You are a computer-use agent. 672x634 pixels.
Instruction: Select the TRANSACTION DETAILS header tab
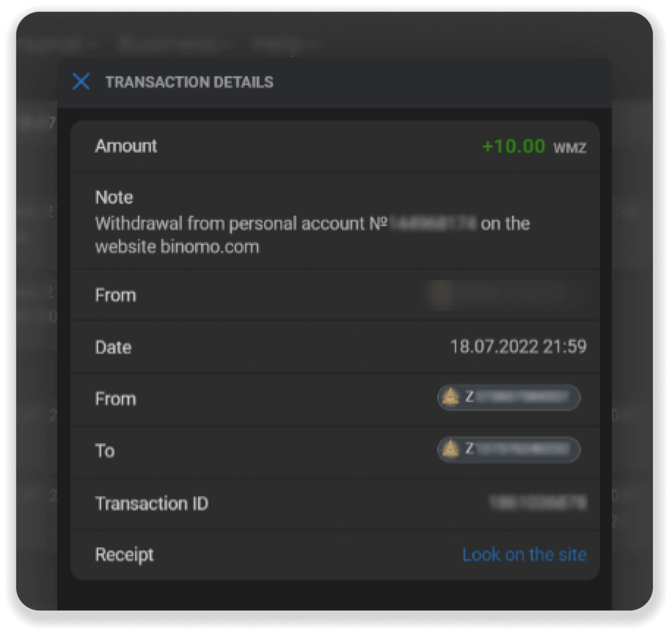[190, 81]
